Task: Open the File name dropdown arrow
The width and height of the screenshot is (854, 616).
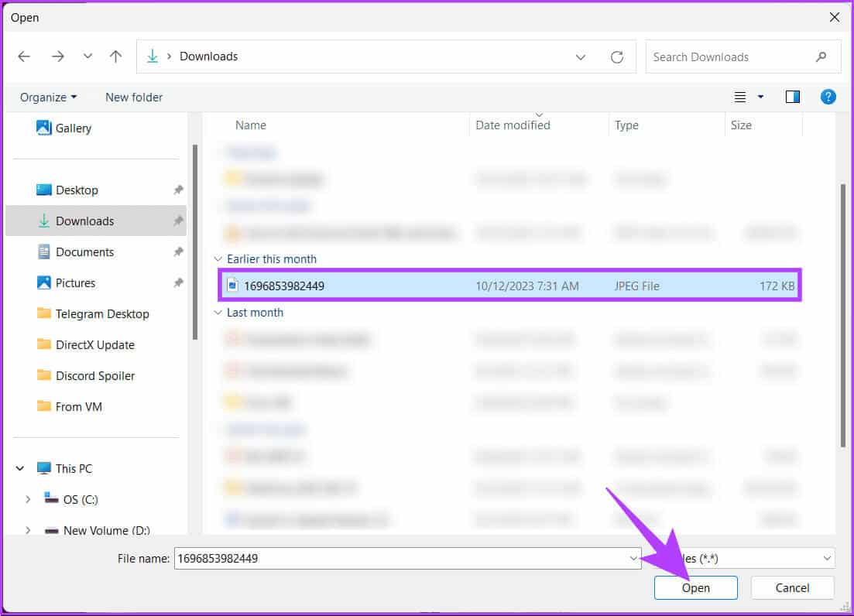Action: [633, 558]
